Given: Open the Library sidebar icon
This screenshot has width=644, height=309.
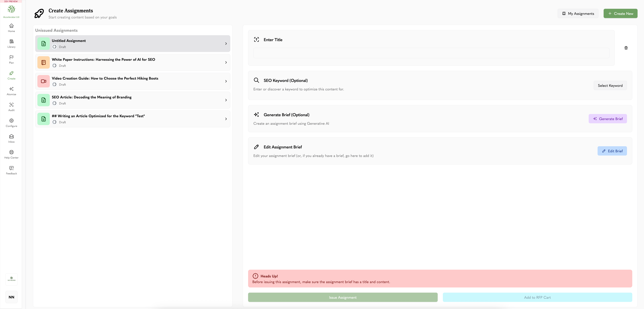Looking at the screenshot, I should (11, 42).
